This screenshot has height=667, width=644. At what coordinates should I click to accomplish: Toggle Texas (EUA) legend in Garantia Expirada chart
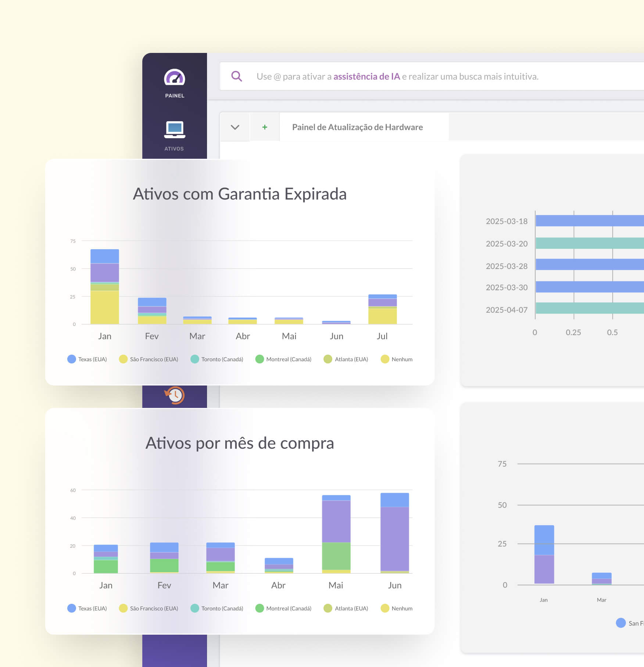87,359
